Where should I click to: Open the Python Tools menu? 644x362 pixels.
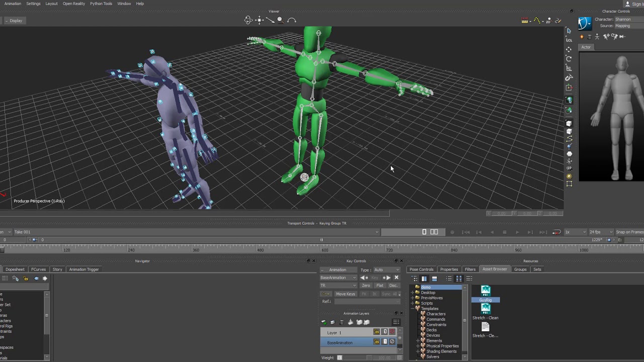[x=101, y=4]
